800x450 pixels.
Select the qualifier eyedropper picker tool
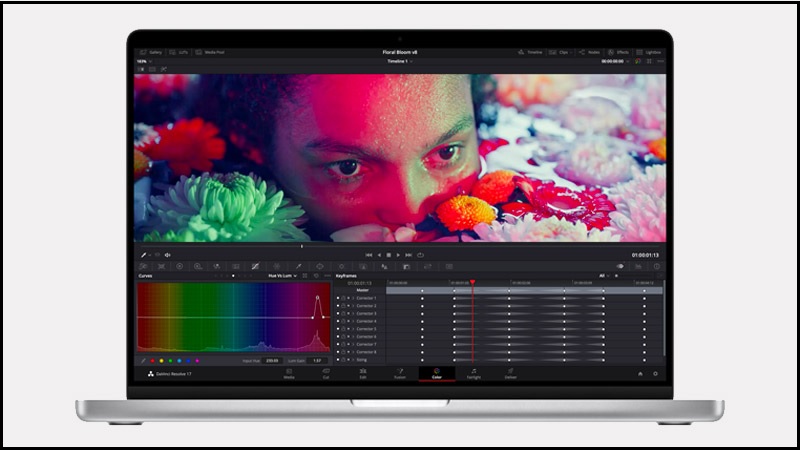click(143, 255)
